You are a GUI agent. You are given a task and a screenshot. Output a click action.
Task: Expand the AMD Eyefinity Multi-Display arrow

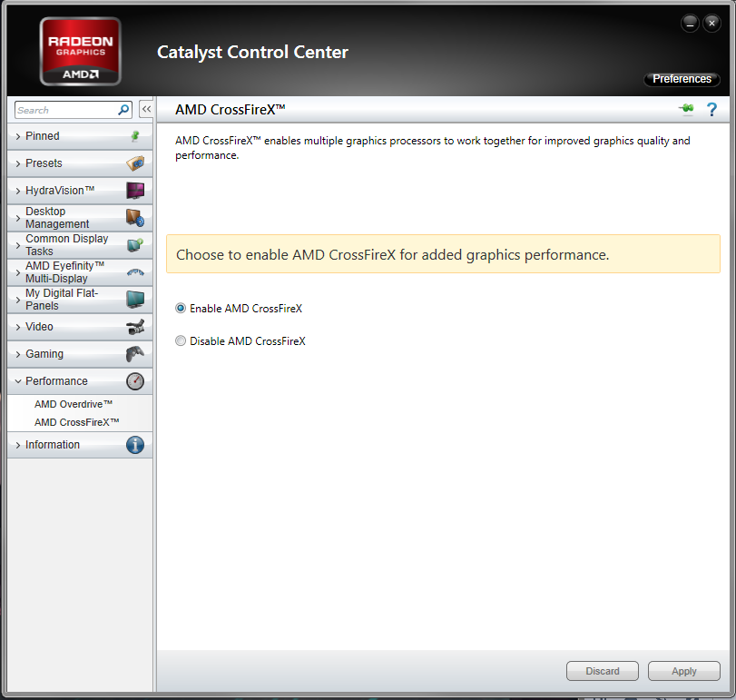pos(18,272)
